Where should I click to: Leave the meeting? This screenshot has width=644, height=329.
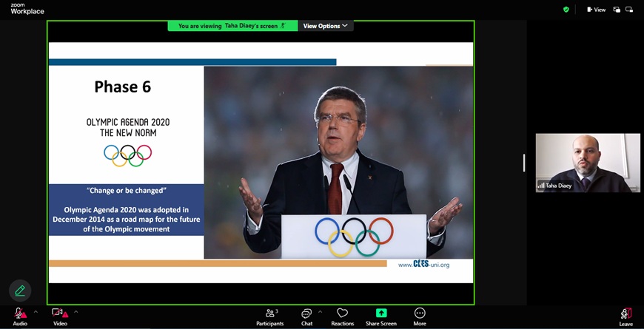tap(625, 316)
